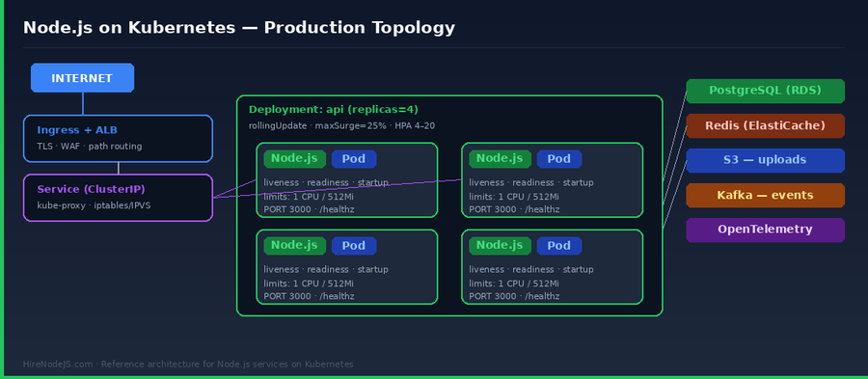Click 'limits: 1 CPU / 512Mi' in the bottom-right pod
The width and height of the screenshot is (868, 379).
pos(514,284)
